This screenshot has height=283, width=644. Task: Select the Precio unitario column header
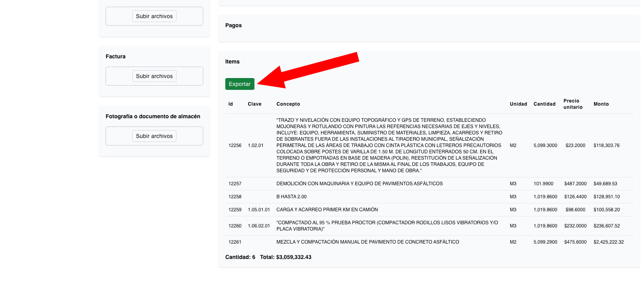click(573, 104)
